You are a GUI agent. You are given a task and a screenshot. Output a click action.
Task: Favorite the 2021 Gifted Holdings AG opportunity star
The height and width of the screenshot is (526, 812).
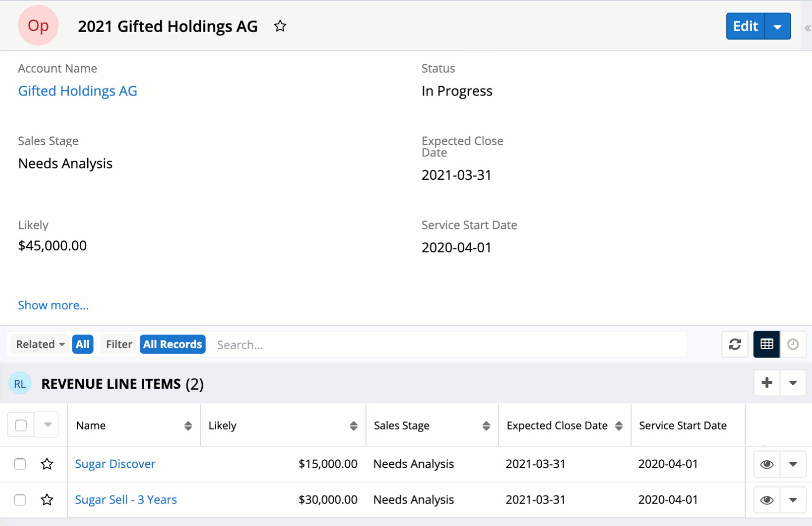pyautogui.click(x=280, y=26)
